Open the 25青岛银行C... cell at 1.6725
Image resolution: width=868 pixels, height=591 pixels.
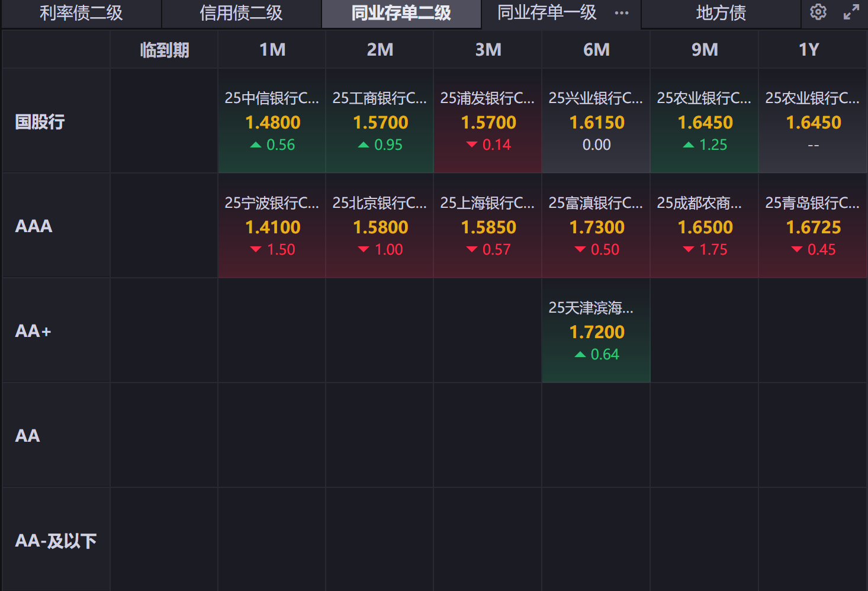(813, 226)
